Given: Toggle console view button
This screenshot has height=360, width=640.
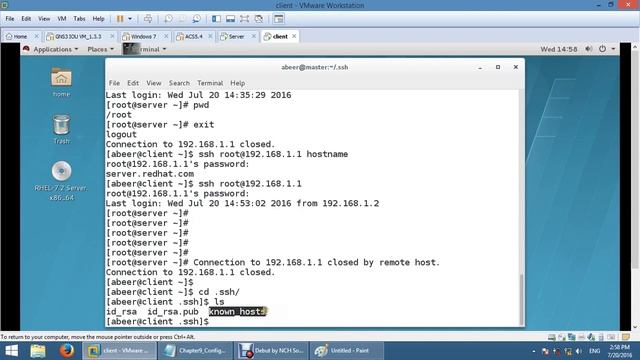Looking at the screenshot, I should tap(279, 19).
